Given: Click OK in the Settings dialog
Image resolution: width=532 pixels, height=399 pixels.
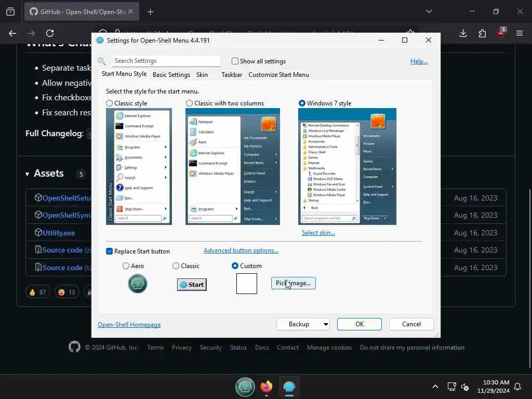Looking at the screenshot, I should point(360,324).
